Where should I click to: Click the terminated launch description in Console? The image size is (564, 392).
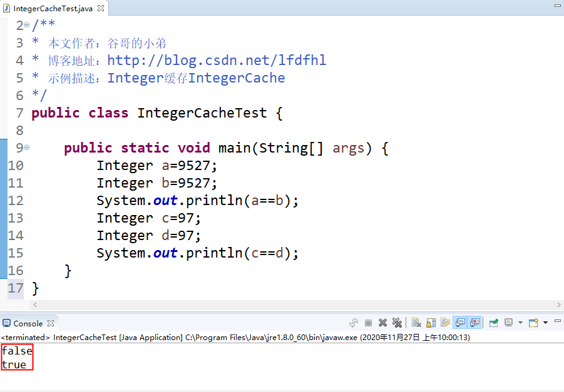click(235, 338)
